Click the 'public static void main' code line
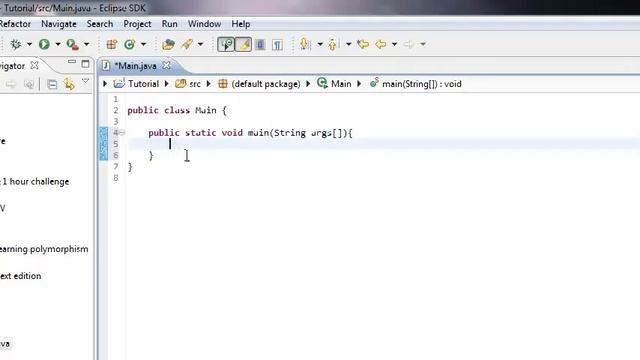The image size is (640, 360). (250, 133)
